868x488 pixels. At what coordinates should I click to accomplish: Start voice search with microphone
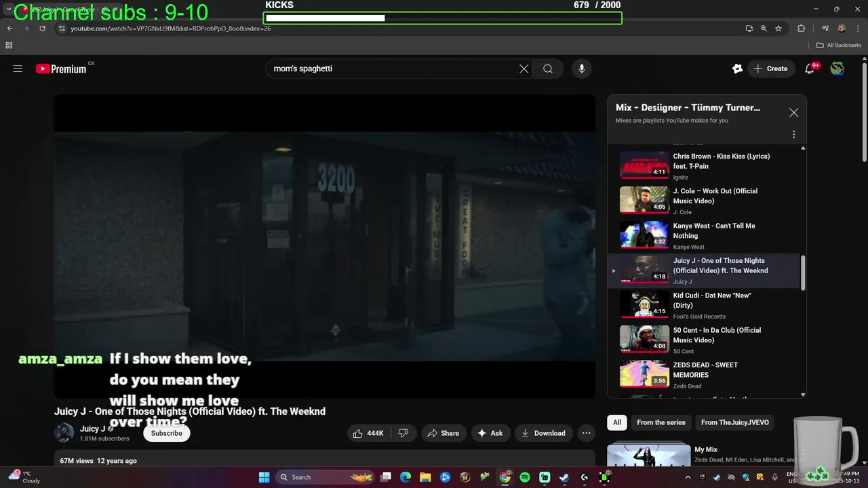click(x=581, y=68)
